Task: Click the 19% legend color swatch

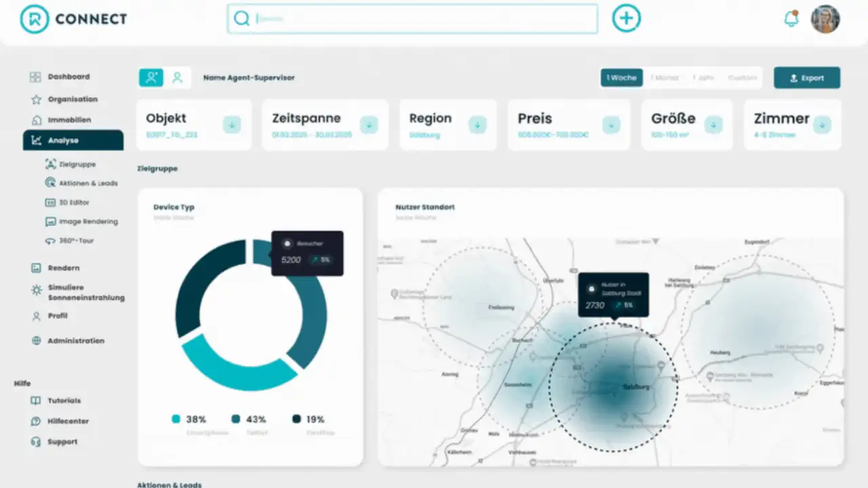Action: (296, 420)
